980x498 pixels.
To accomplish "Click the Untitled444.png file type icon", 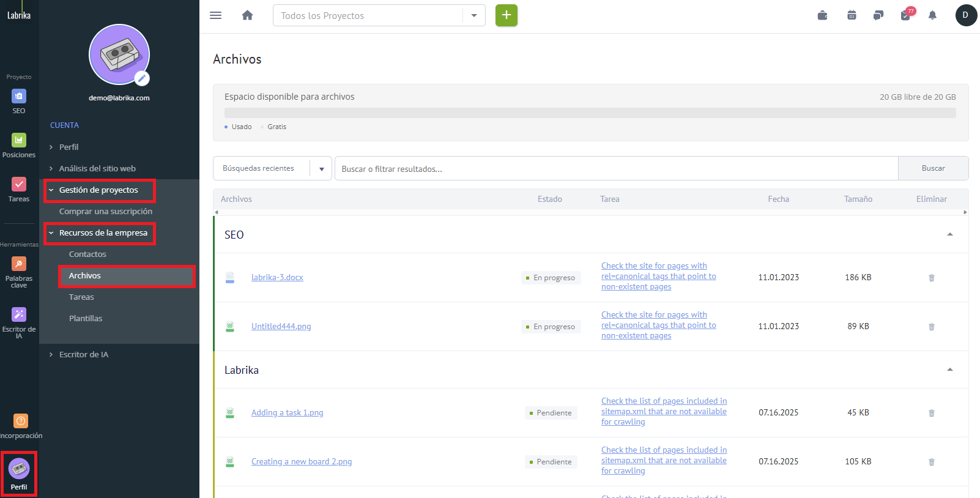I will 230,327.
